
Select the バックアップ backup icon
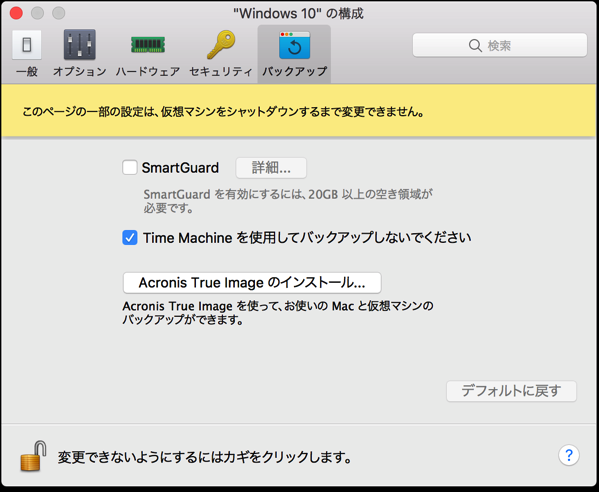294,45
